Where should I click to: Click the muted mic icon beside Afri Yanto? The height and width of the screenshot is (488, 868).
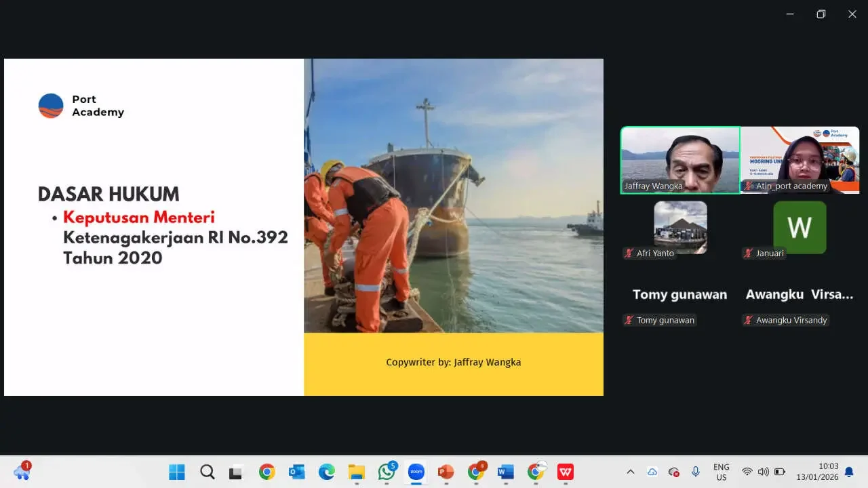(x=629, y=253)
